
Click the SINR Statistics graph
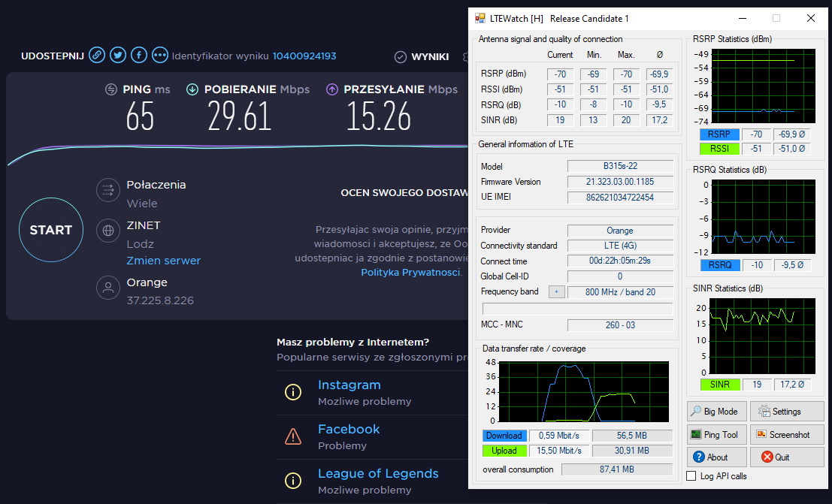(763, 337)
